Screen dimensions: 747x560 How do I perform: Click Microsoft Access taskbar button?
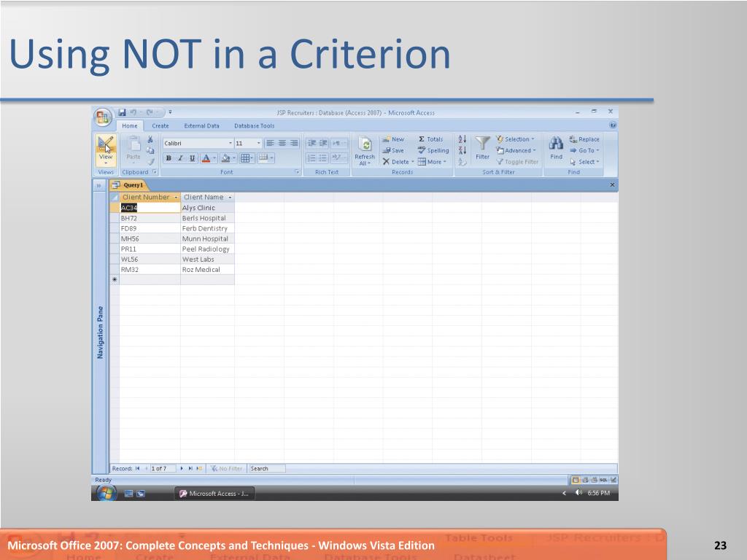214,494
